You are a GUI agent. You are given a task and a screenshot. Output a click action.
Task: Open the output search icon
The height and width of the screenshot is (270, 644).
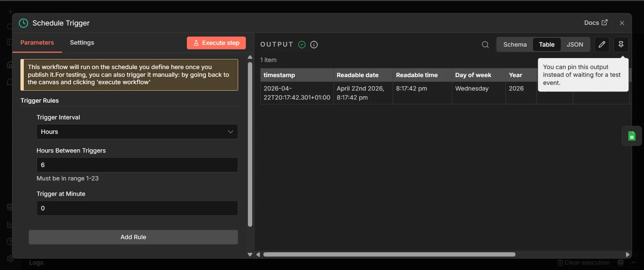coord(485,44)
